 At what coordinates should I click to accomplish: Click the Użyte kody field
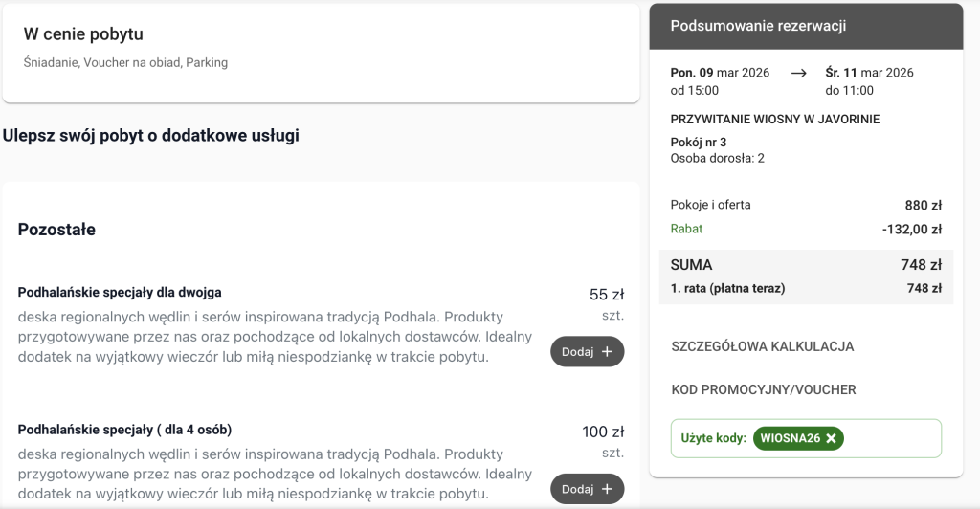point(713,438)
